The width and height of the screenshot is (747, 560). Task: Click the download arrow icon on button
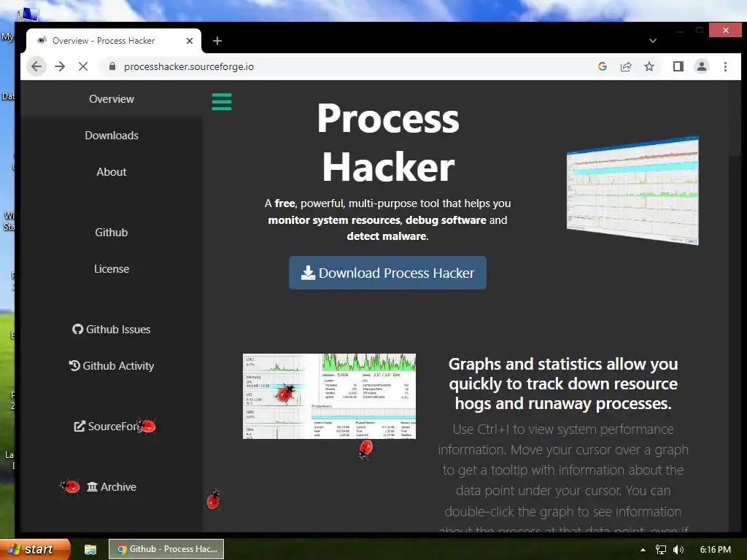pos(308,273)
